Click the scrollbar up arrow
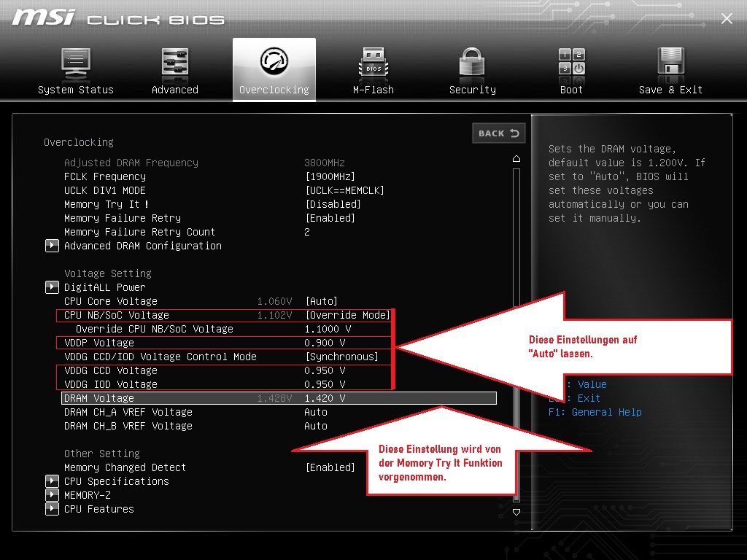747x560 pixels. coord(516,158)
